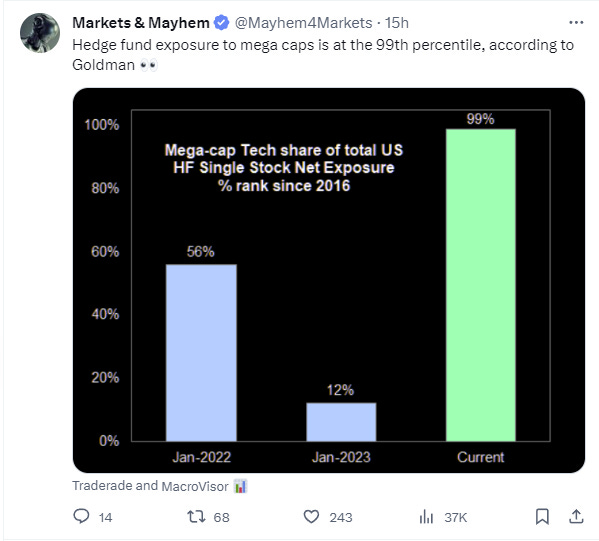Click the share upload icon

(576, 517)
